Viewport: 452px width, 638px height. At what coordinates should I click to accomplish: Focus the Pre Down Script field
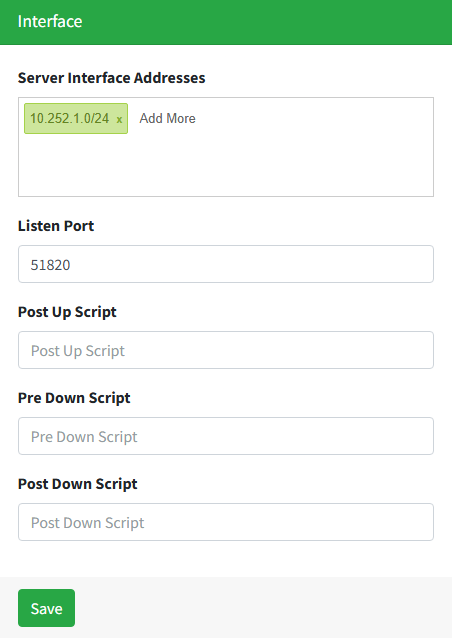tap(226, 436)
